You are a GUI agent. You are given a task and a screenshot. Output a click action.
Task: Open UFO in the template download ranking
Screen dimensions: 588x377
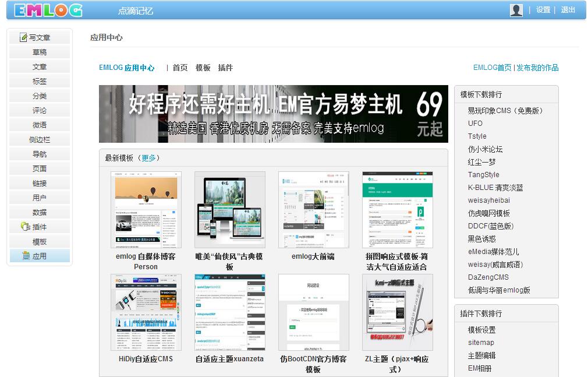coord(475,124)
